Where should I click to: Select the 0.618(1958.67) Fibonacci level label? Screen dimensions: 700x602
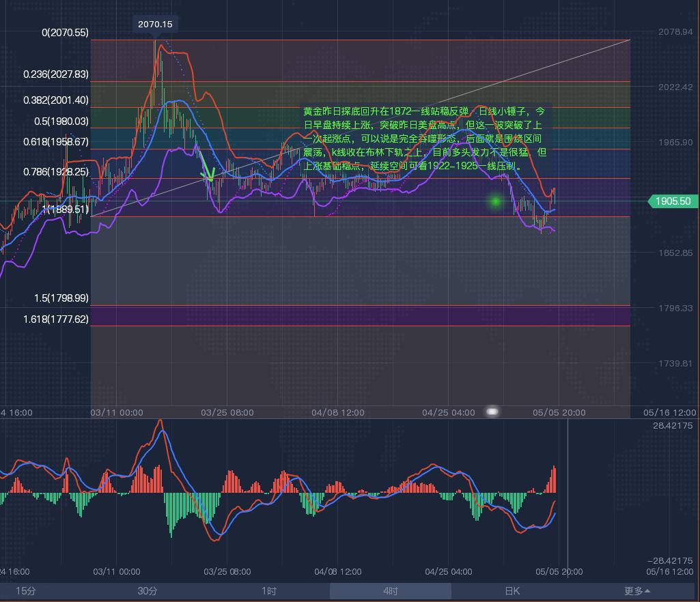click(55, 142)
